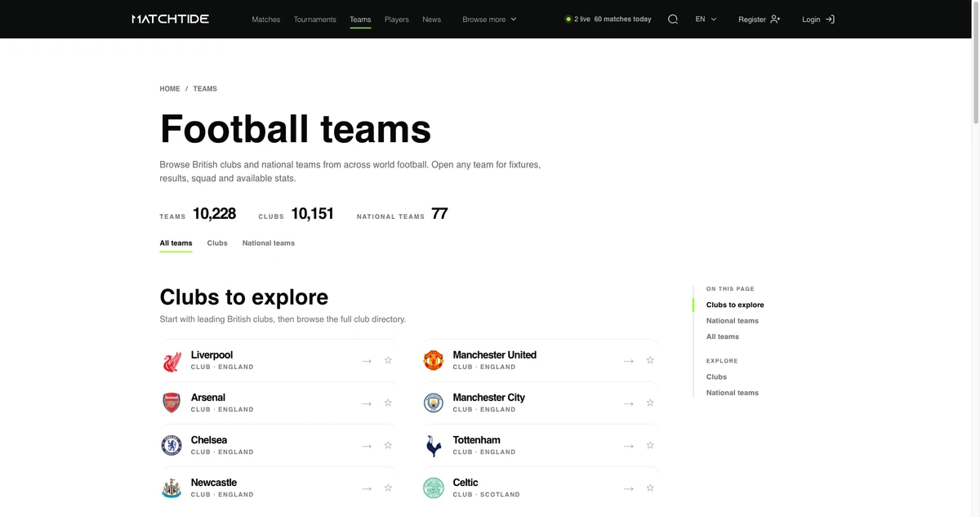Click the Manchester United club crest
Screen dimensions: 980x517
click(x=434, y=360)
